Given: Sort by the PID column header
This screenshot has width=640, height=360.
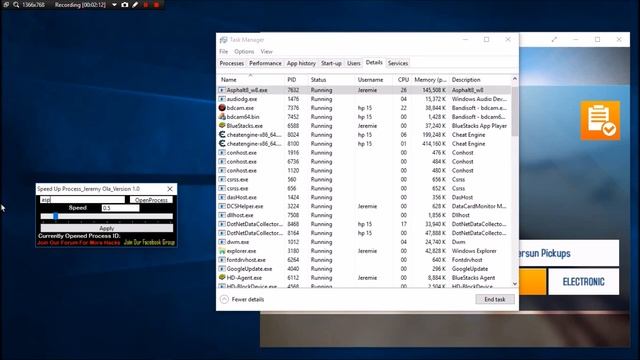Looking at the screenshot, I should [x=296, y=80].
